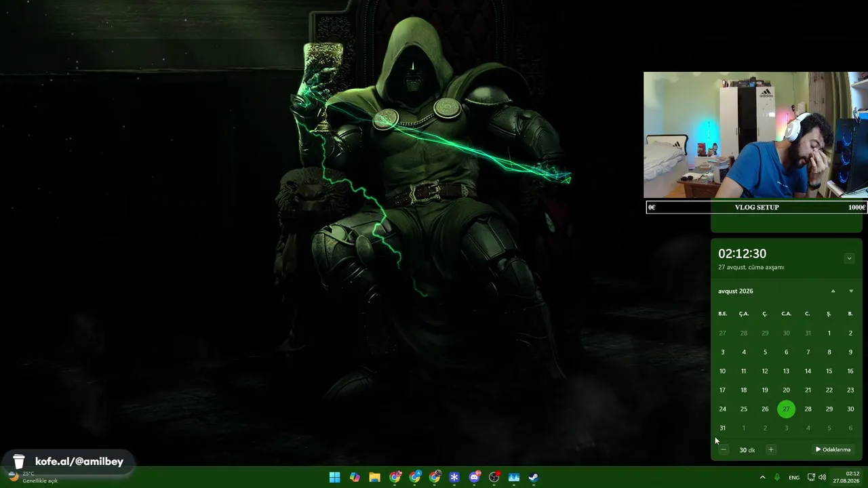Select 14 in the calendar
This screenshot has height=488, width=868.
point(808,371)
